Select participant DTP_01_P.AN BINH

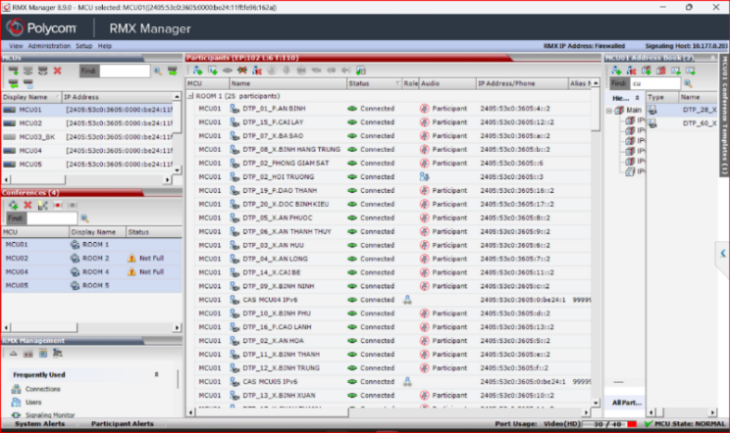tap(391, 108)
